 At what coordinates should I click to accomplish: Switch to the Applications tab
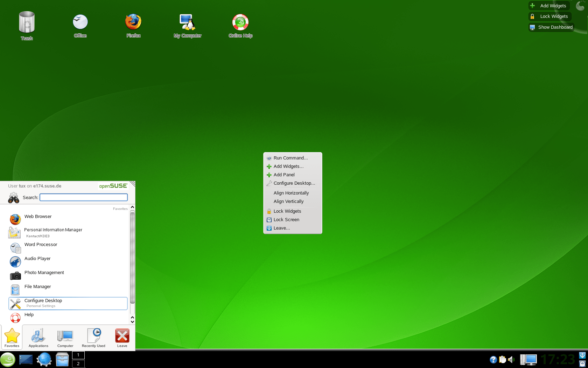click(x=38, y=338)
